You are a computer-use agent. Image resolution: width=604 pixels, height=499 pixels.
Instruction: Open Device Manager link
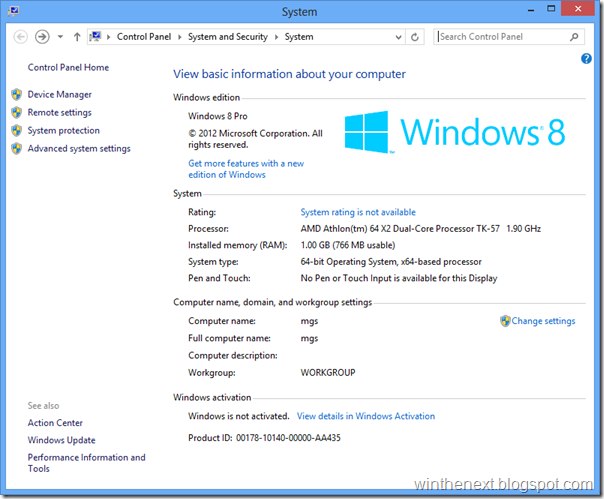[60, 94]
